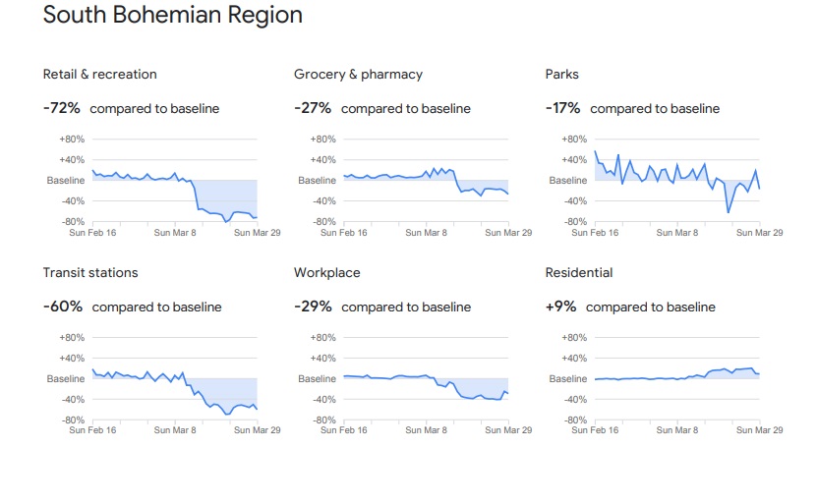Click the Residential section title
817x504 pixels.
point(578,273)
